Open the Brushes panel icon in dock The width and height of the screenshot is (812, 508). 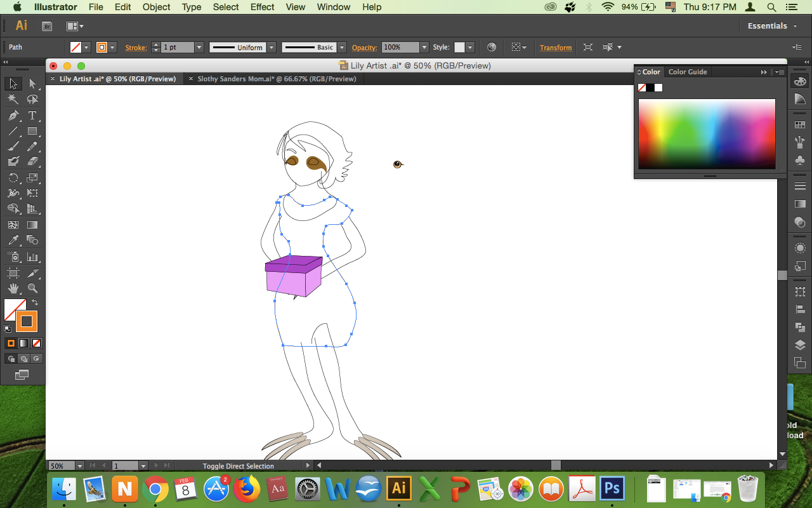800,142
